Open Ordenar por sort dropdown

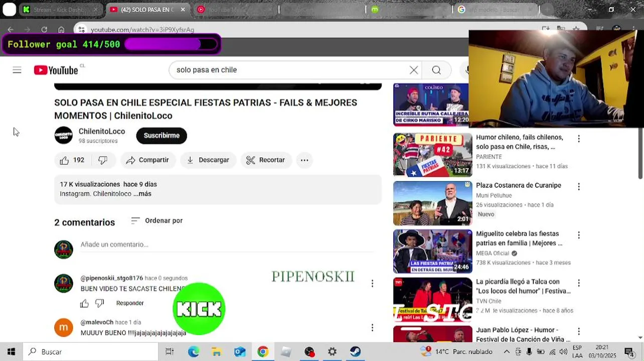[x=157, y=221]
